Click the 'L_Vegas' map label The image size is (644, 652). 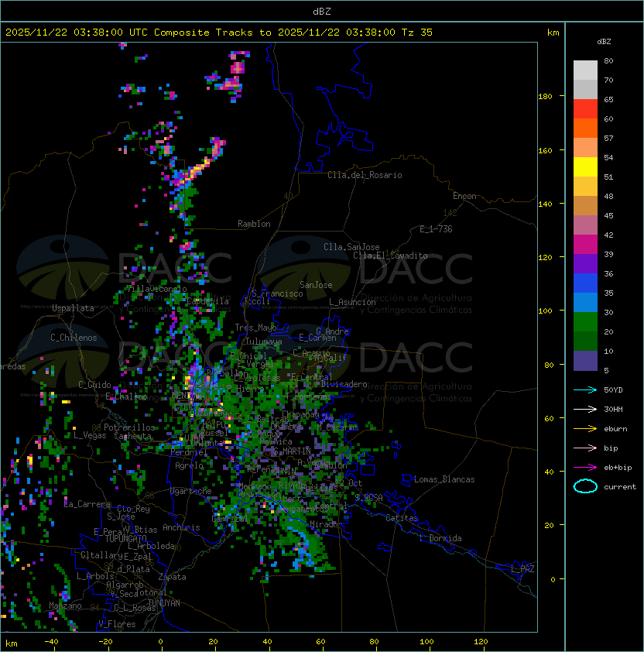90,435
